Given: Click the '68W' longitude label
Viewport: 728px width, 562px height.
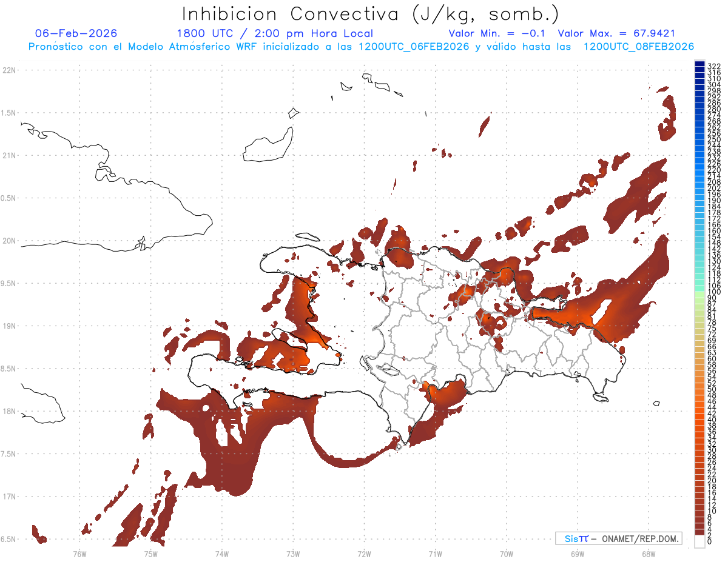Looking at the screenshot, I should [649, 553].
